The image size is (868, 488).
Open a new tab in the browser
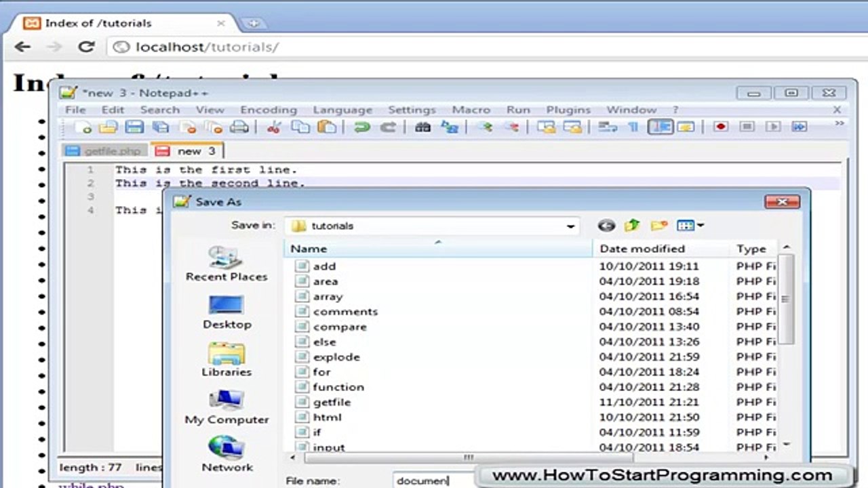[253, 23]
